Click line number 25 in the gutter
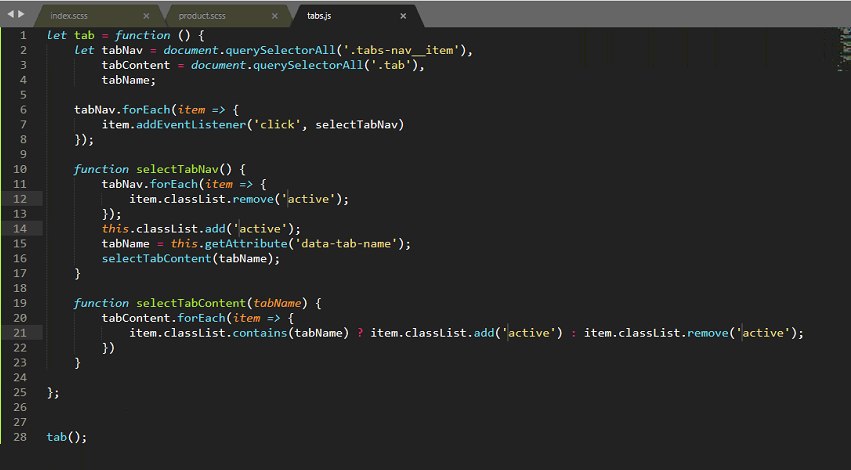This screenshot has height=470, width=851. click(20, 392)
